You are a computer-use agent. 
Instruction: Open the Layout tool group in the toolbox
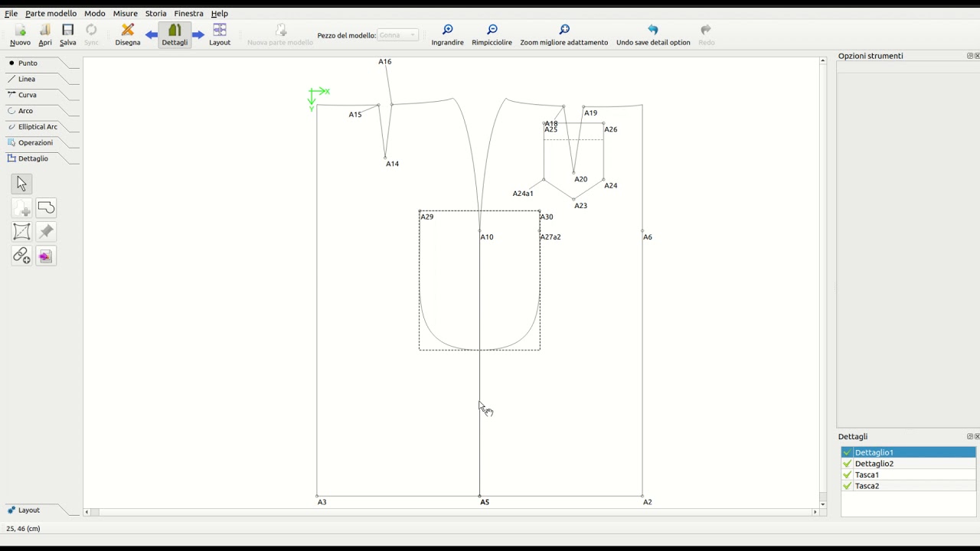[x=42, y=510]
